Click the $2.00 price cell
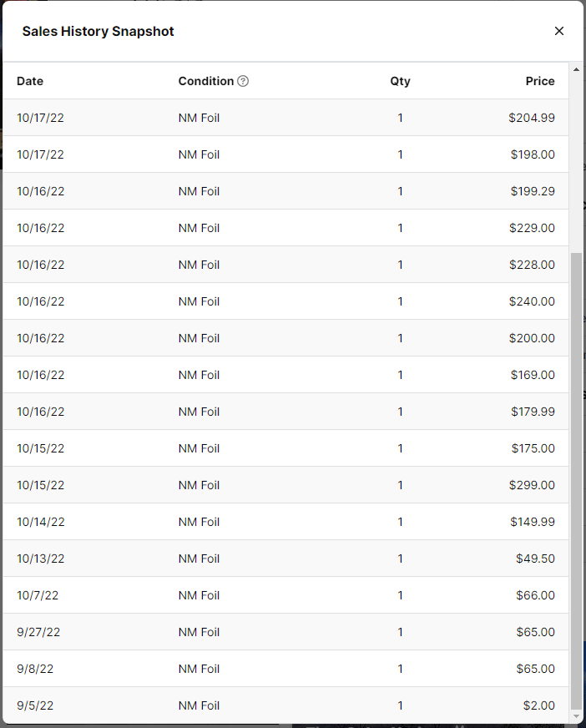 pos(538,705)
